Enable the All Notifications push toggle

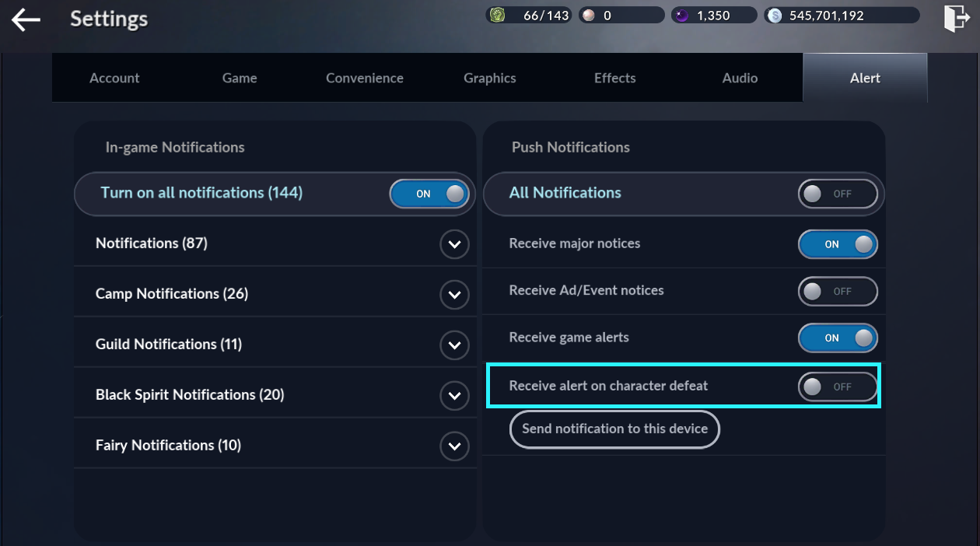point(838,194)
